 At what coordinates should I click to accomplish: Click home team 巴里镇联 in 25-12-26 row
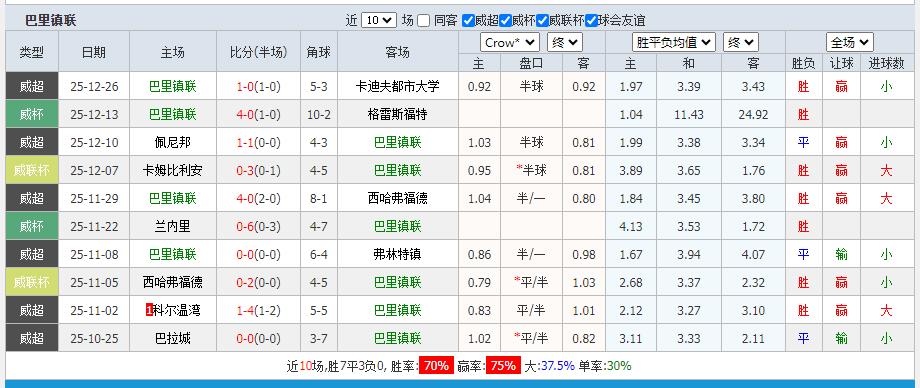coord(172,87)
